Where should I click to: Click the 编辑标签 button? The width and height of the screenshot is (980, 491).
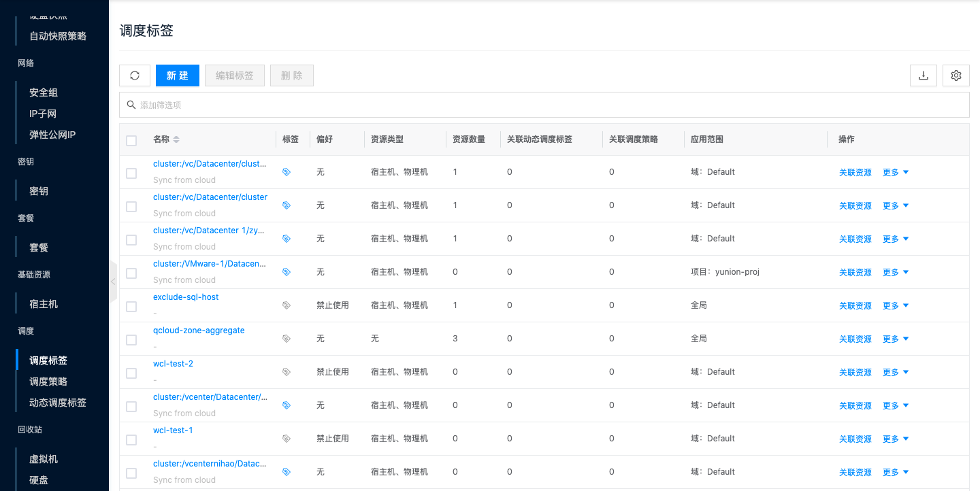click(x=235, y=75)
